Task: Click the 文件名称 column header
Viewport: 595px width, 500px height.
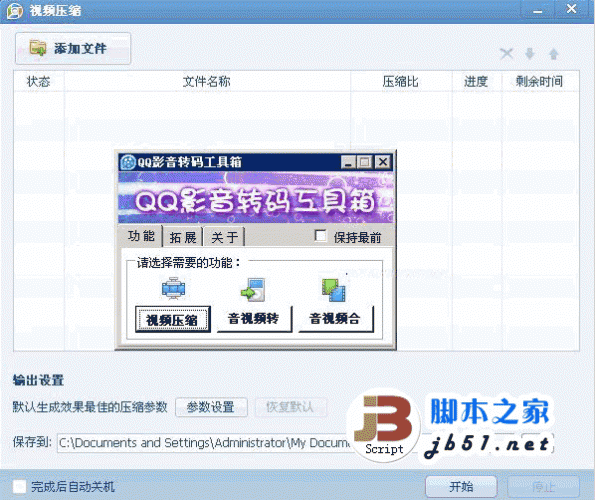Action: point(207,81)
